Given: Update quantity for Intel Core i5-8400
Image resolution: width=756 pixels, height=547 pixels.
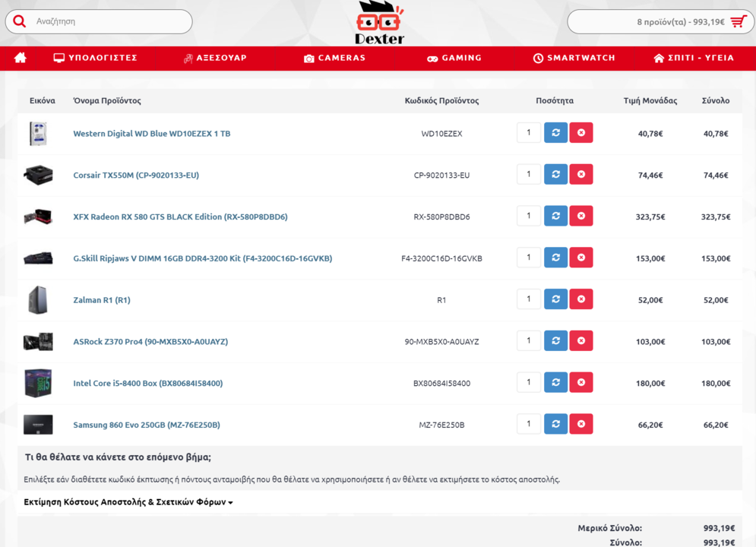Looking at the screenshot, I should [556, 382].
